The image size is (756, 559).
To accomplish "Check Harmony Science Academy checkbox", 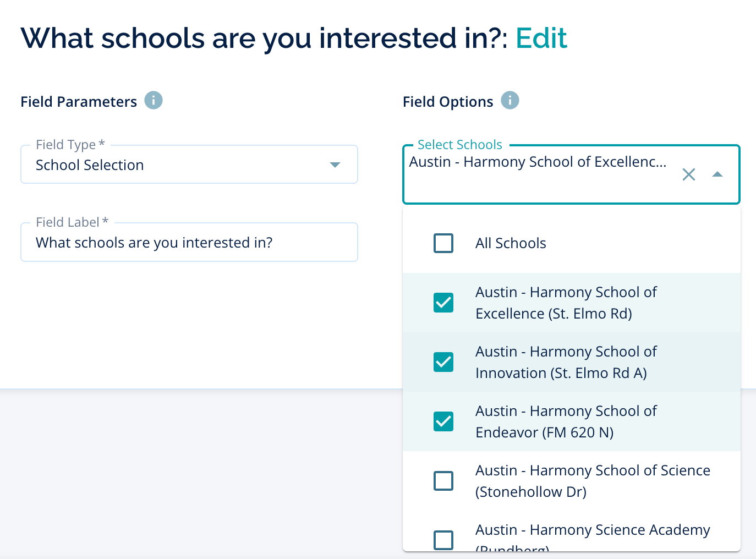I will pos(443,540).
